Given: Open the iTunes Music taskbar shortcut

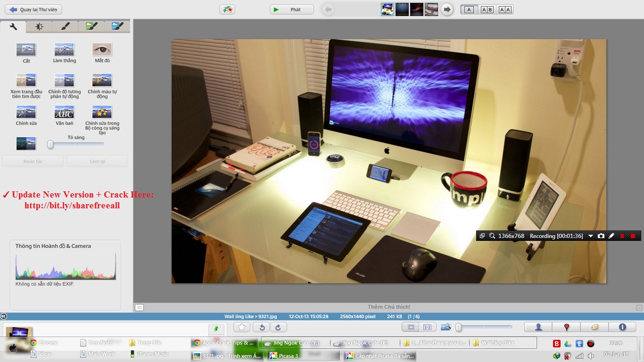Looking at the screenshot, I should tap(149, 354).
